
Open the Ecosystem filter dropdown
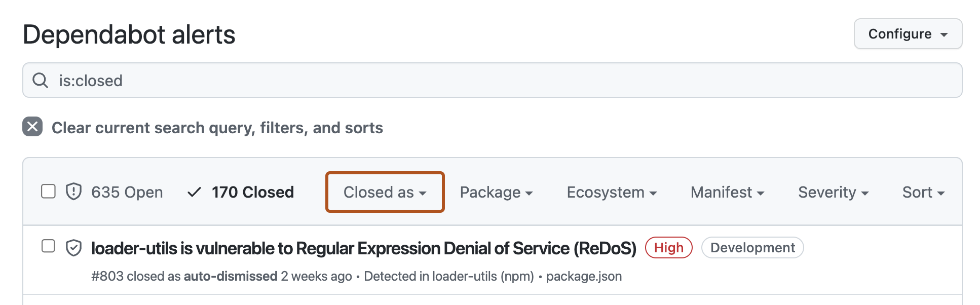pos(612,192)
